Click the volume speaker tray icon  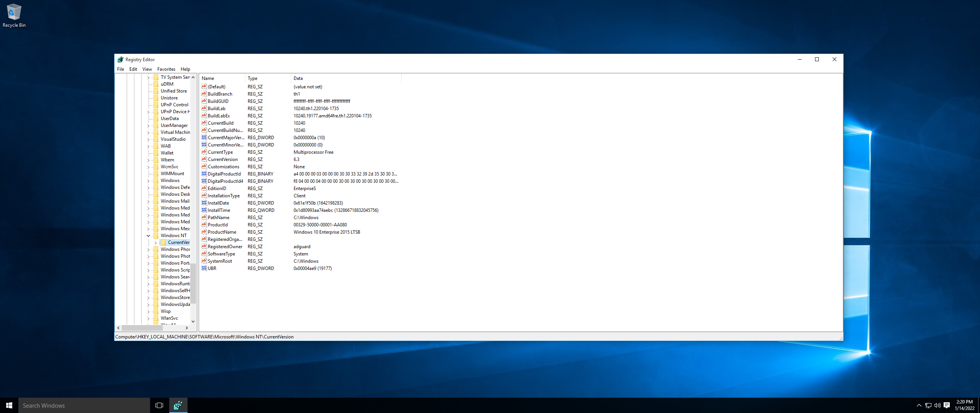[938, 405]
